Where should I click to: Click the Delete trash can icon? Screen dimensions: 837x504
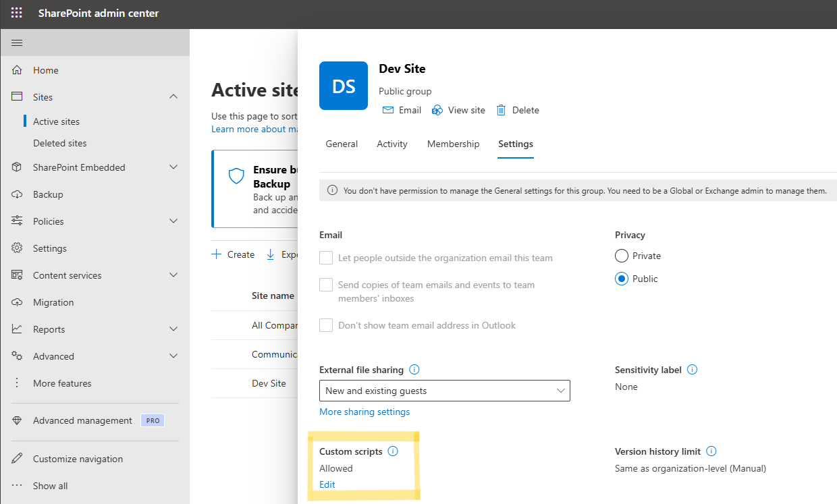pos(501,110)
